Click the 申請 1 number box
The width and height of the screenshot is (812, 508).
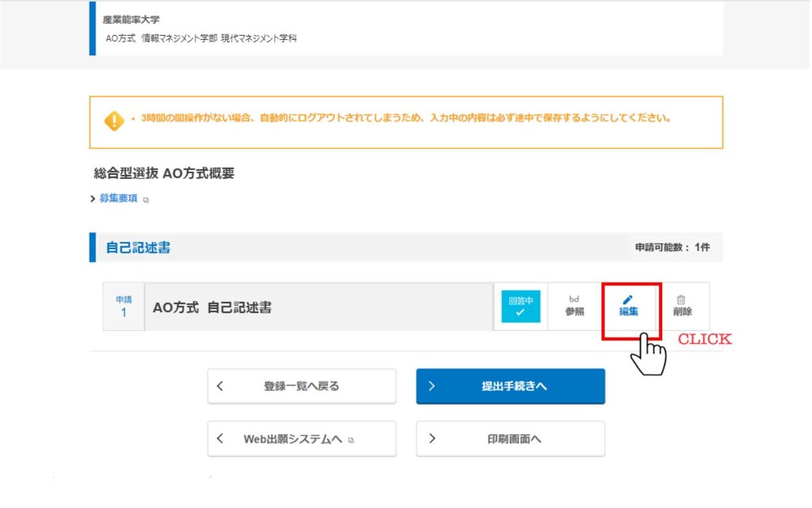124,307
